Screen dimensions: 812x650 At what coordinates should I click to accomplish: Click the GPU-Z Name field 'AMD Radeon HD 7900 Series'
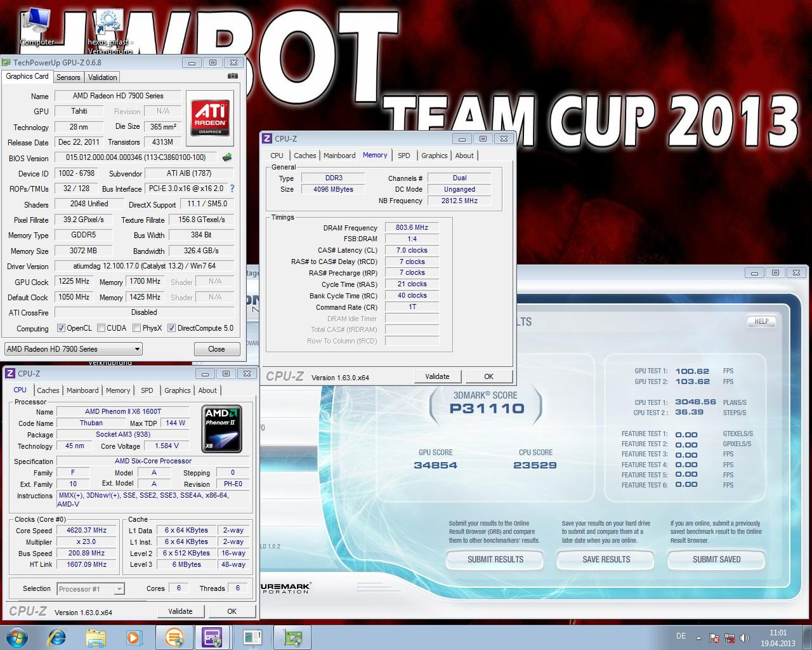pyautogui.click(x=118, y=96)
